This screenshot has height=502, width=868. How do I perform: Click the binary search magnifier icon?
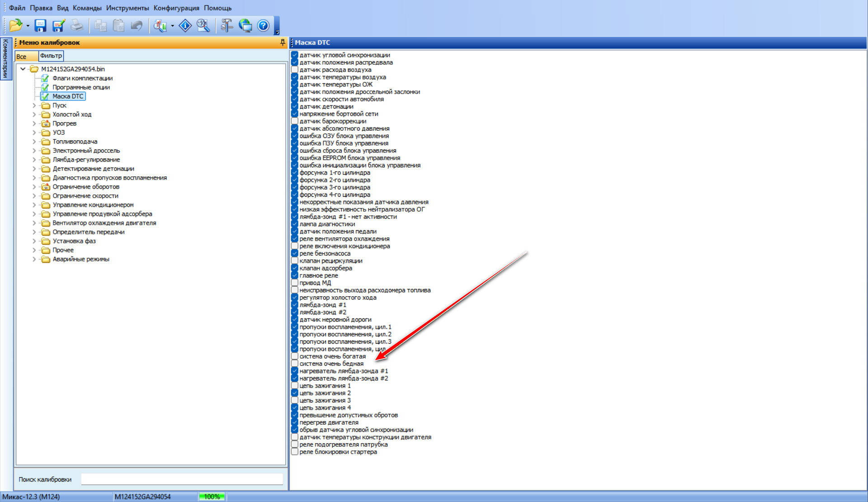pyautogui.click(x=203, y=25)
